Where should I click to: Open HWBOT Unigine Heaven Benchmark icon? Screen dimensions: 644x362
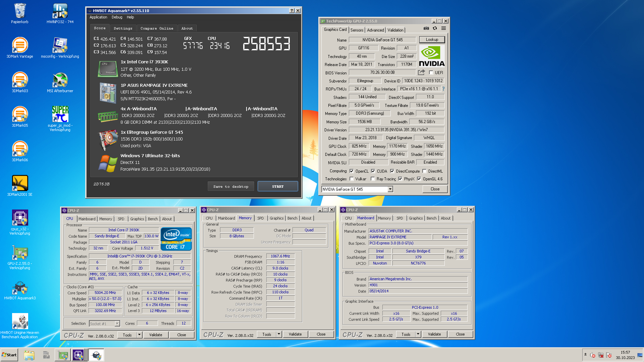point(20,326)
